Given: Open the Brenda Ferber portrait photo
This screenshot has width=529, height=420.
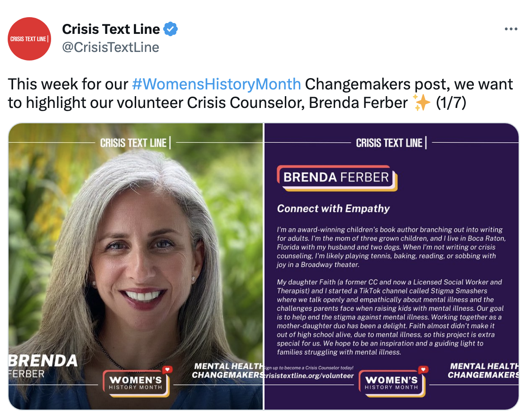Looking at the screenshot, I should click(x=136, y=266).
